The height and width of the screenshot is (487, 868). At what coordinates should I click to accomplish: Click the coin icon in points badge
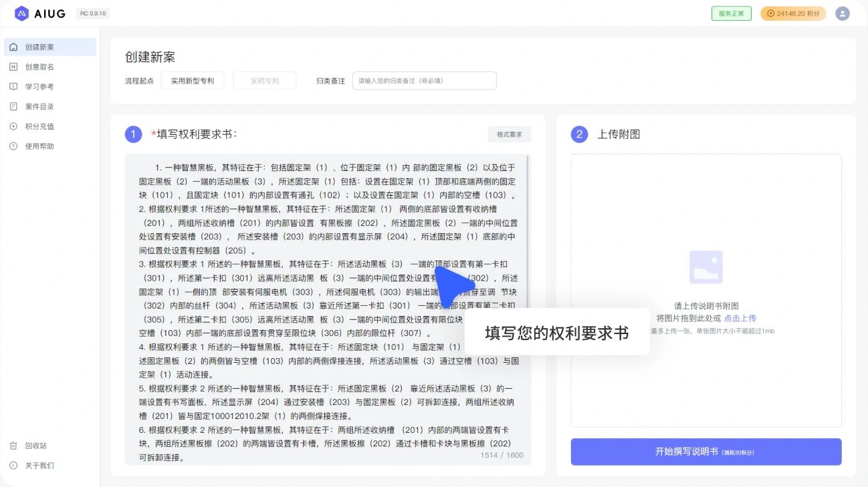(x=770, y=13)
